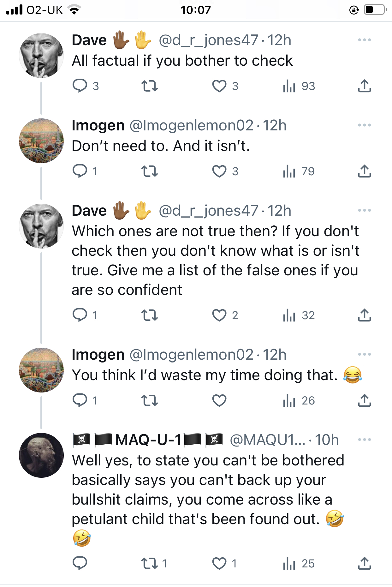Retweet MAQ-U-1's "Well yes" tweet

pos(149,563)
